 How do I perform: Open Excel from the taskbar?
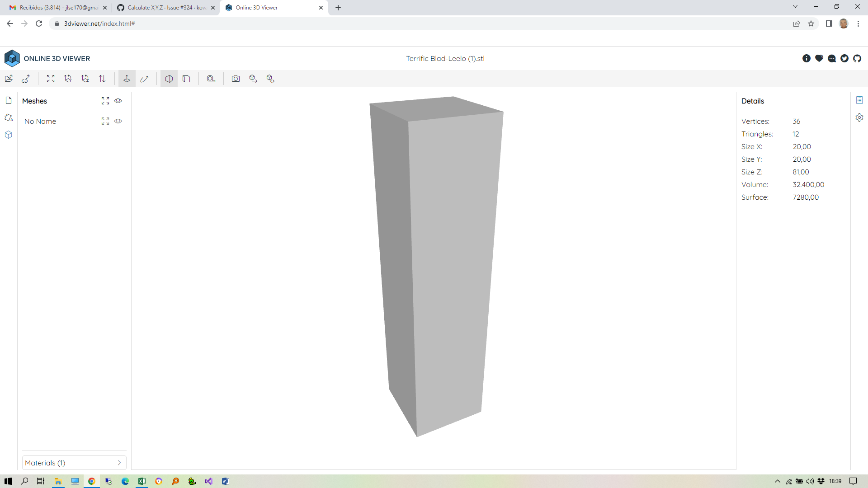tap(142, 481)
